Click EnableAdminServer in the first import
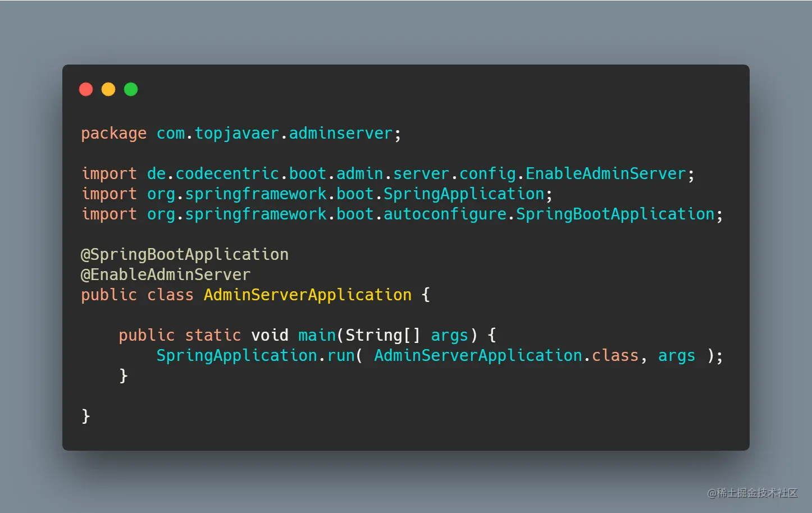Image resolution: width=812 pixels, height=513 pixels. (x=605, y=173)
